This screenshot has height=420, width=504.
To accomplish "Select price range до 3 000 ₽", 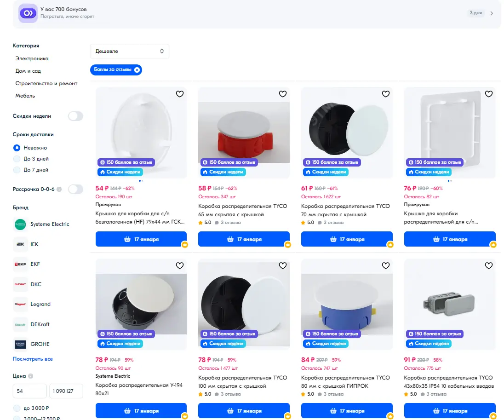I will pos(17,408).
